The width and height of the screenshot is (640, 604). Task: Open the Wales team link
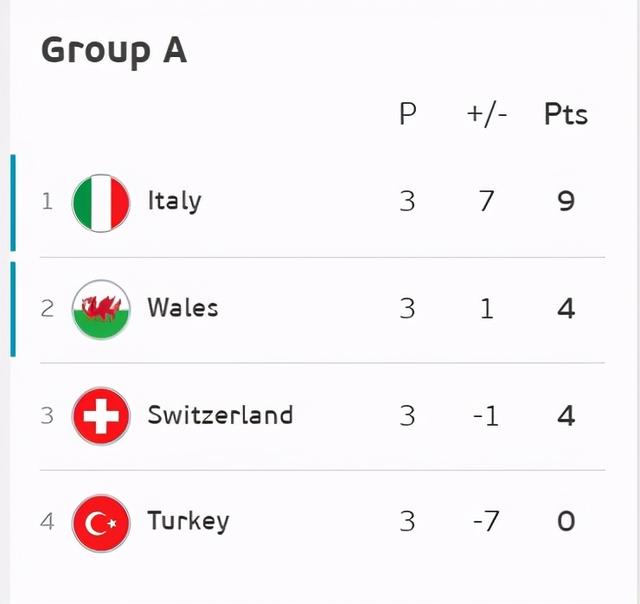(182, 307)
